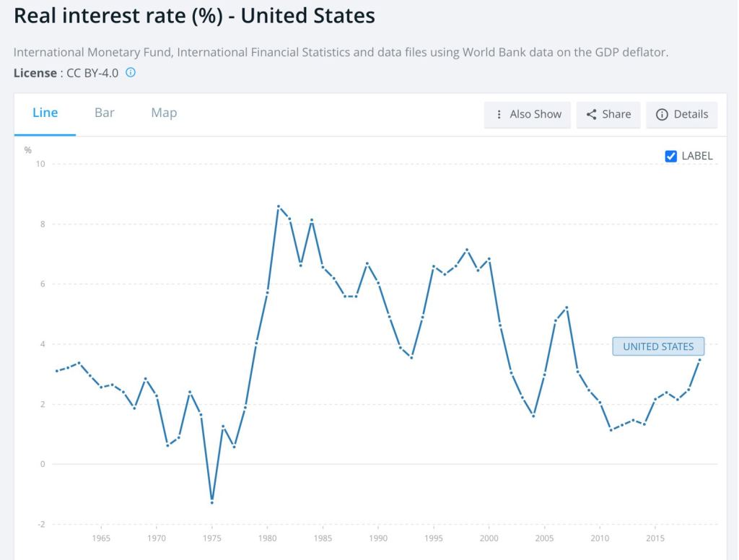Switch to the Map view tab

(164, 113)
